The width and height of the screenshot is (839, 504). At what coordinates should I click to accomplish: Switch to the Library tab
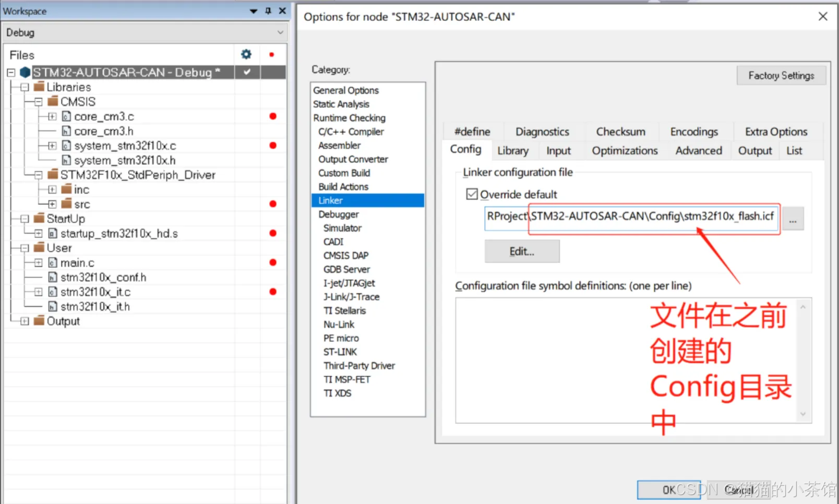pos(512,151)
